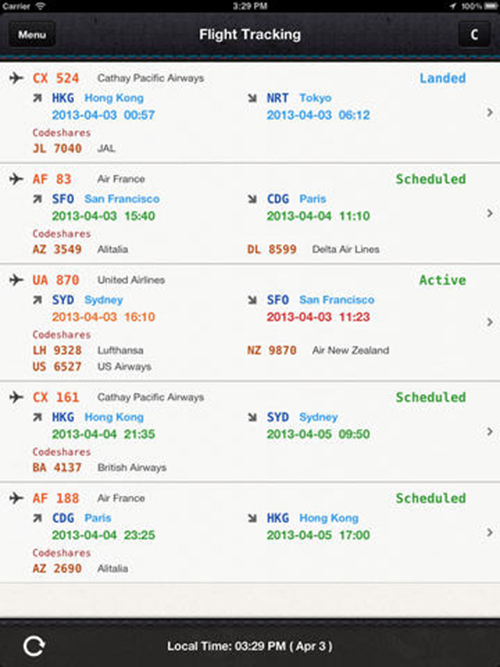500x667 pixels.
Task: Select codeshare DL 8599 Delta Air Lines
Action: pyautogui.click(x=313, y=249)
